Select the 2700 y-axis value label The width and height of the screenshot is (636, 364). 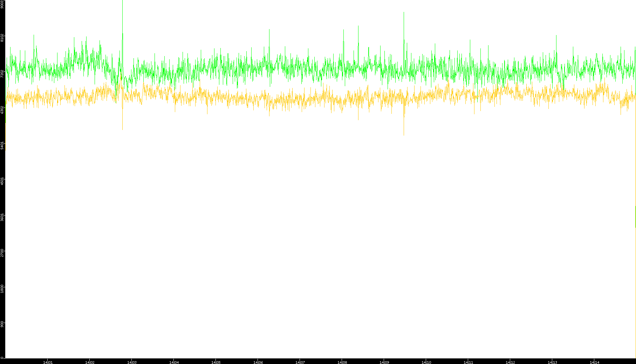pos(2,253)
